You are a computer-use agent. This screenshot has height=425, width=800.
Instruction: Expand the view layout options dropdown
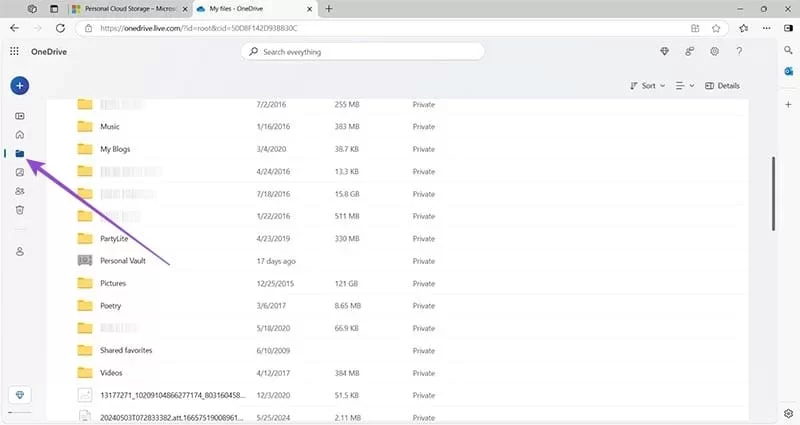pyautogui.click(x=684, y=86)
